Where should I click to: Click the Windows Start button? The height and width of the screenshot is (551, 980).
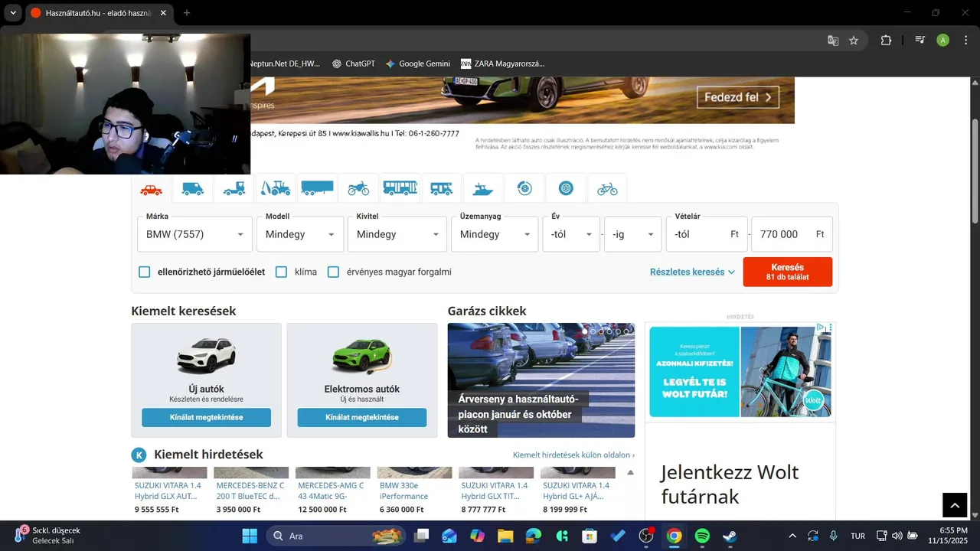coord(250,536)
